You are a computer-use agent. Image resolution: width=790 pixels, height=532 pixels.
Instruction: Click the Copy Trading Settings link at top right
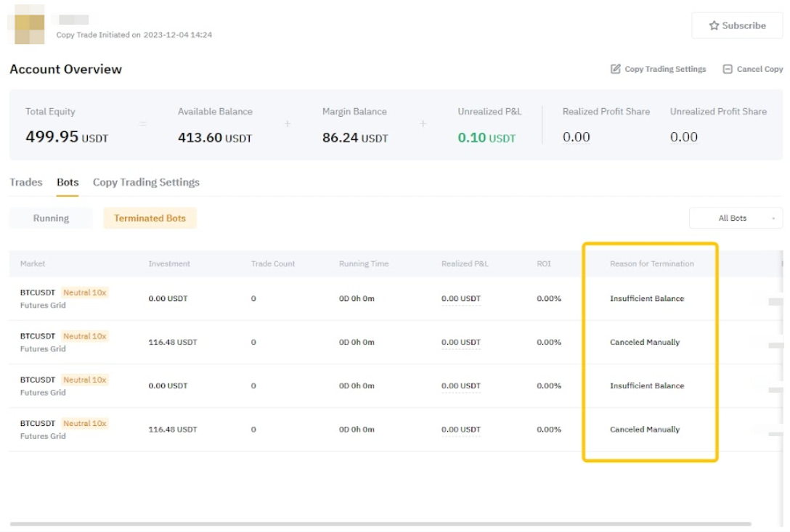pyautogui.click(x=665, y=69)
